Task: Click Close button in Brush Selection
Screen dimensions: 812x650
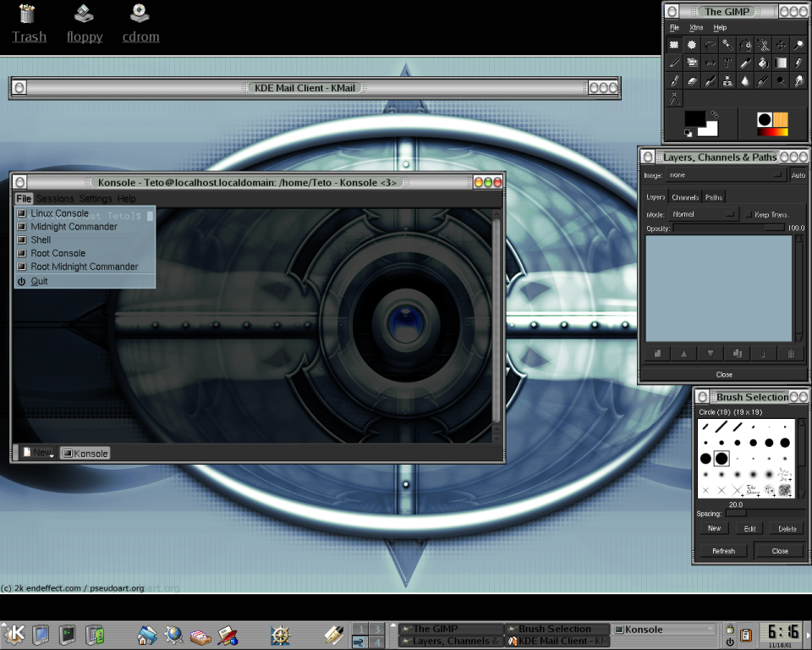Action: [x=780, y=551]
